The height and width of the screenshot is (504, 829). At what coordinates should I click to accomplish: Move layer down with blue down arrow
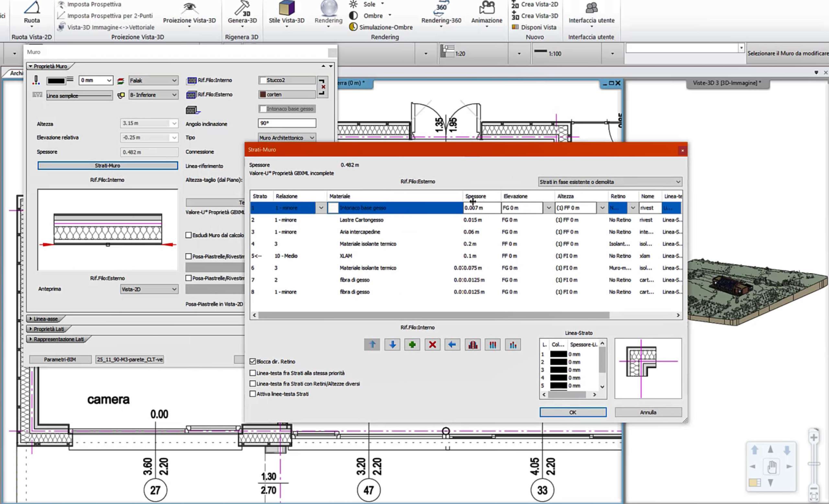point(392,345)
